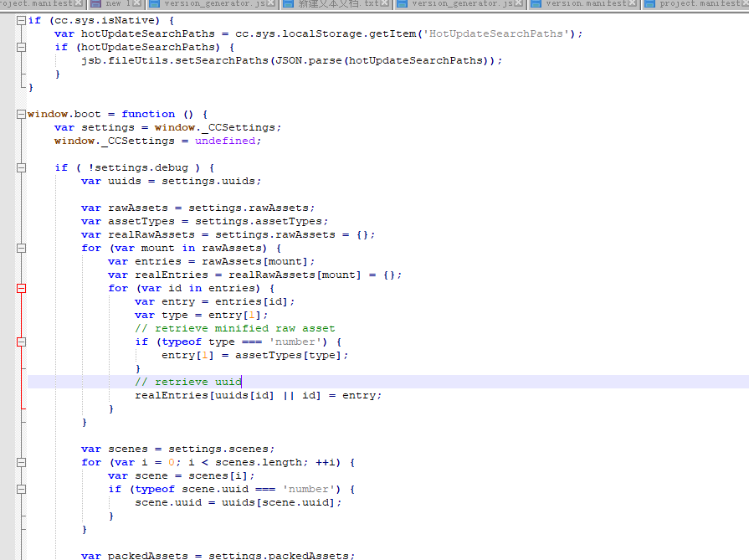Click 'entry[1] = assetTypes[type];' line
Viewport: 749px width, 560px height.
[x=254, y=355]
